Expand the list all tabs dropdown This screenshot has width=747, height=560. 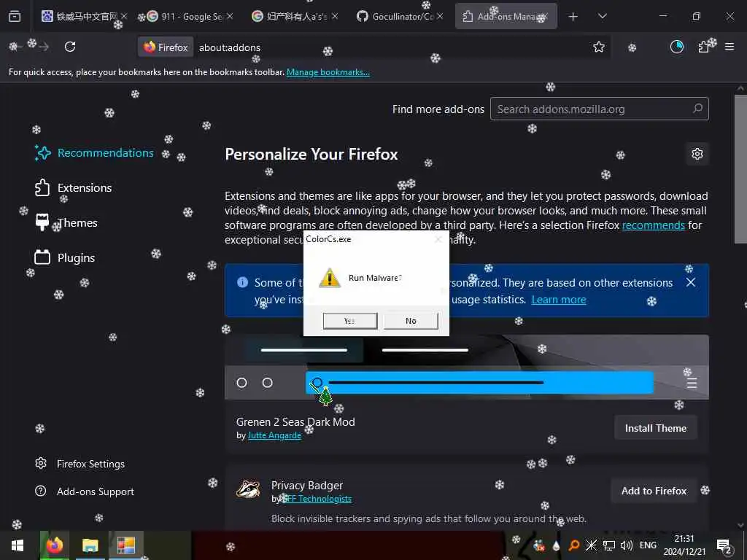[x=602, y=17]
